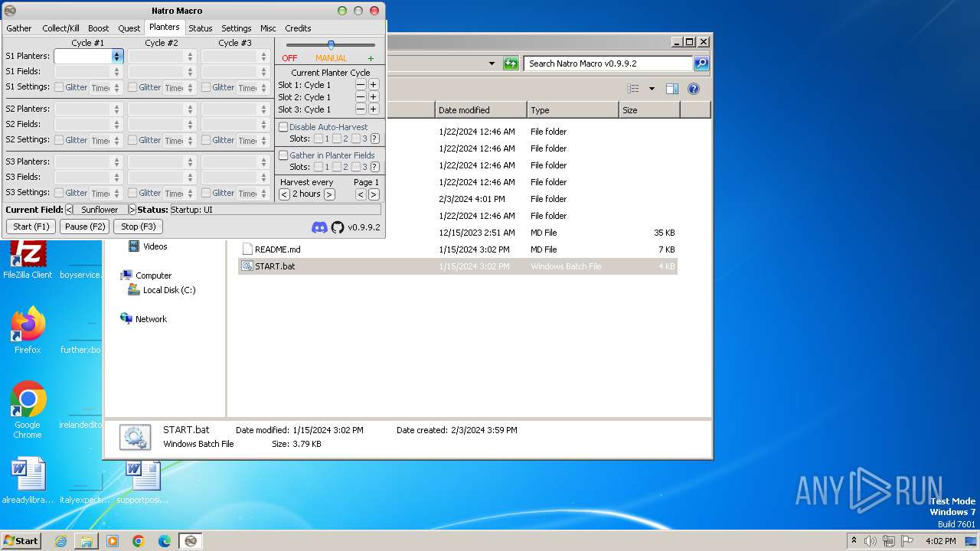Switch to the Credits tab
The width and height of the screenshot is (980, 551).
tap(298, 28)
